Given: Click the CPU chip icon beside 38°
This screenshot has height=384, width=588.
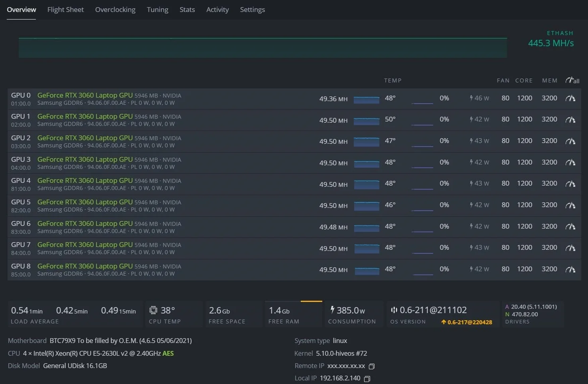Looking at the screenshot, I should point(153,310).
